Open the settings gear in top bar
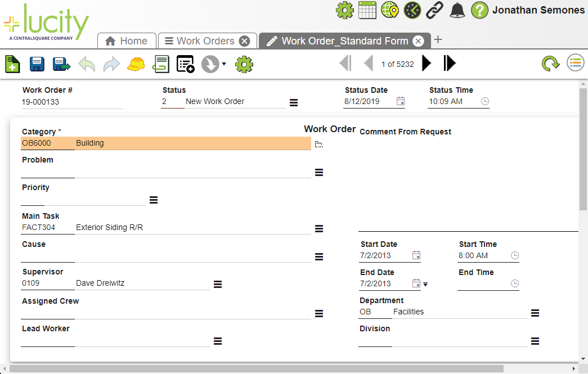The width and height of the screenshot is (588, 374). pyautogui.click(x=344, y=10)
